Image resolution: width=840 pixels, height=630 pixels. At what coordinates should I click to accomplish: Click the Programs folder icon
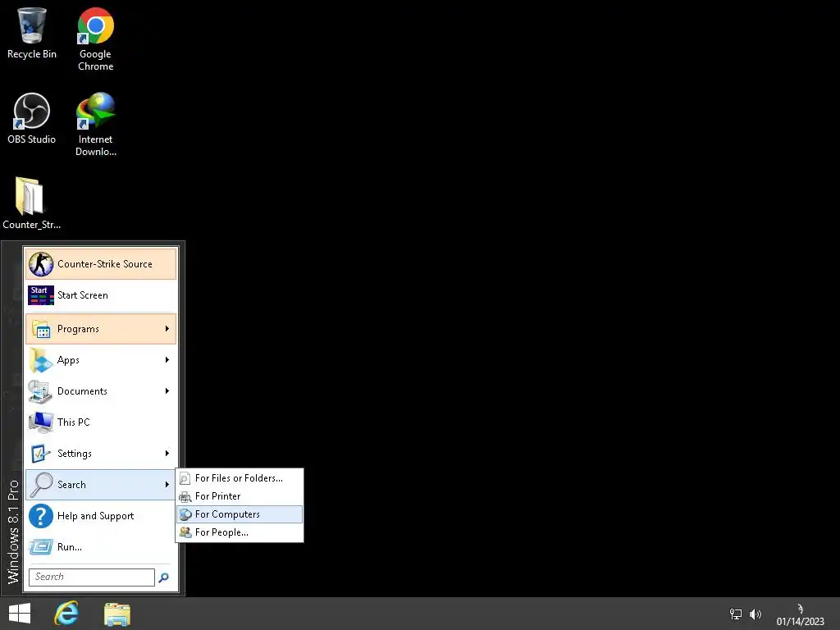tap(41, 328)
